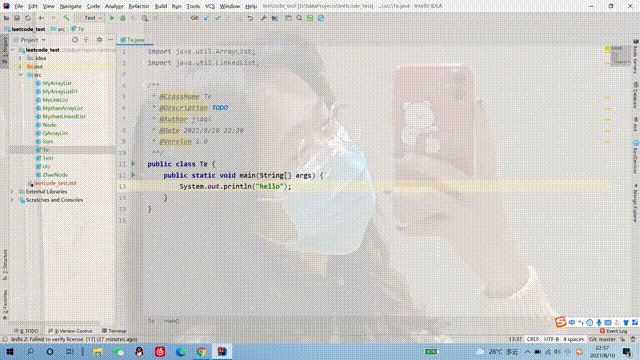
Task: Change the CRLF line separator setting
Action: point(532,339)
